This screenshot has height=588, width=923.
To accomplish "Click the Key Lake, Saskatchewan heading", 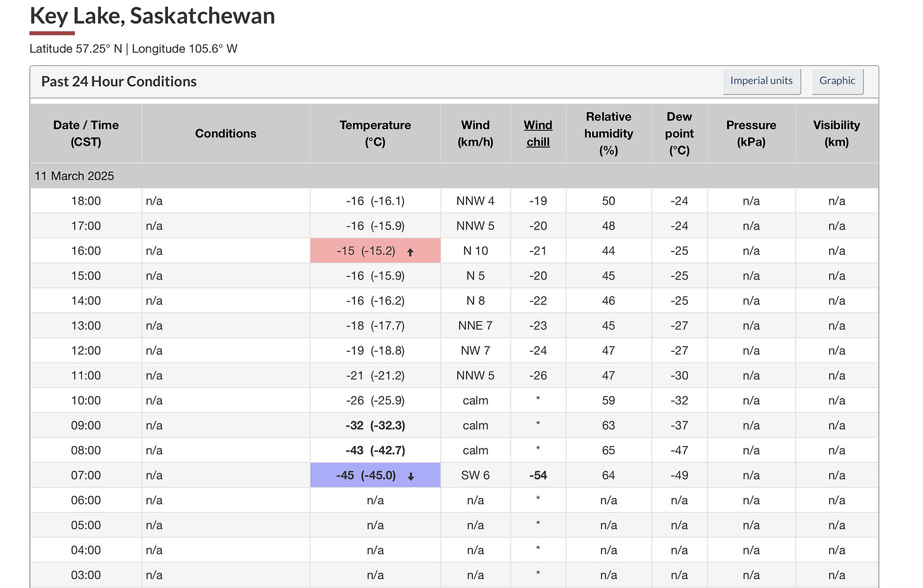I will point(153,16).
